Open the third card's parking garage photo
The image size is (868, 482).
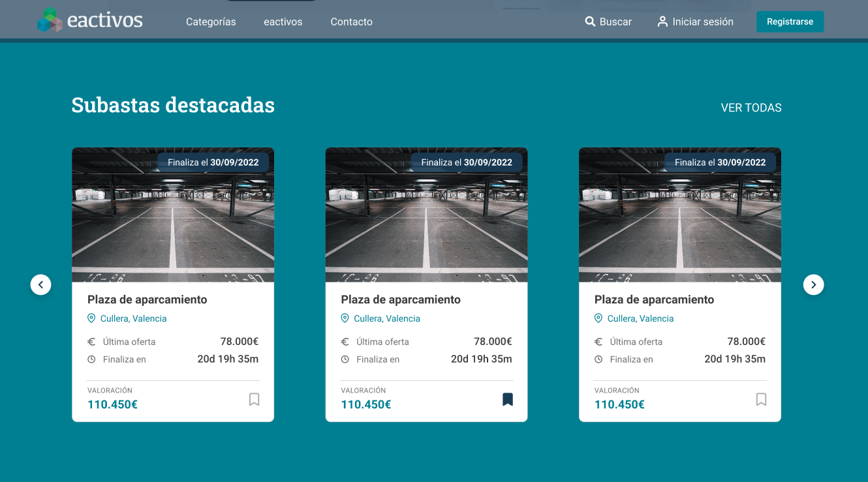point(680,215)
